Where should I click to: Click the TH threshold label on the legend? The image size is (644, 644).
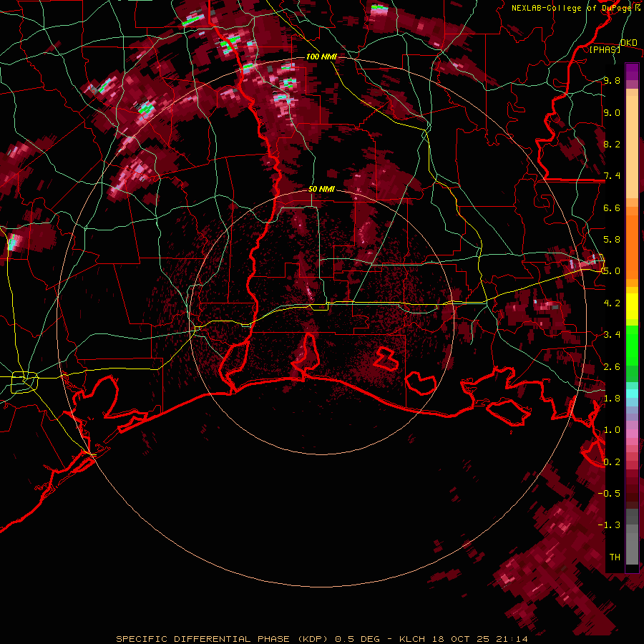point(615,557)
